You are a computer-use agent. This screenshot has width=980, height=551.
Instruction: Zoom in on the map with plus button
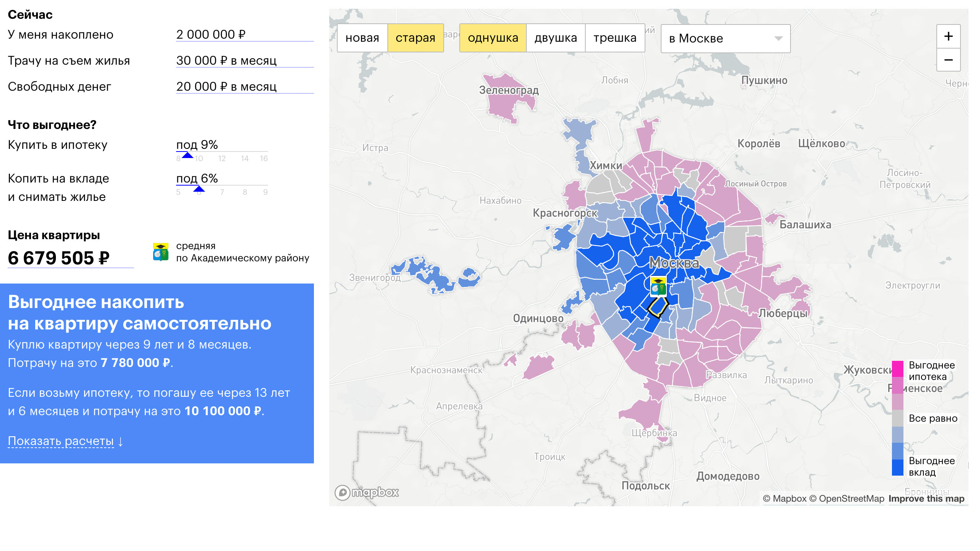948,36
